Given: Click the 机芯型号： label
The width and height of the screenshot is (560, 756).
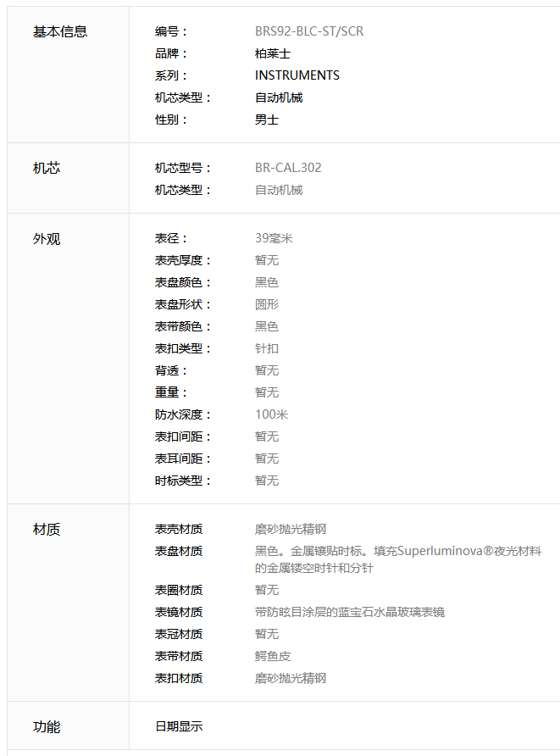Looking at the screenshot, I should pyautogui.click(x=183, y=168).
